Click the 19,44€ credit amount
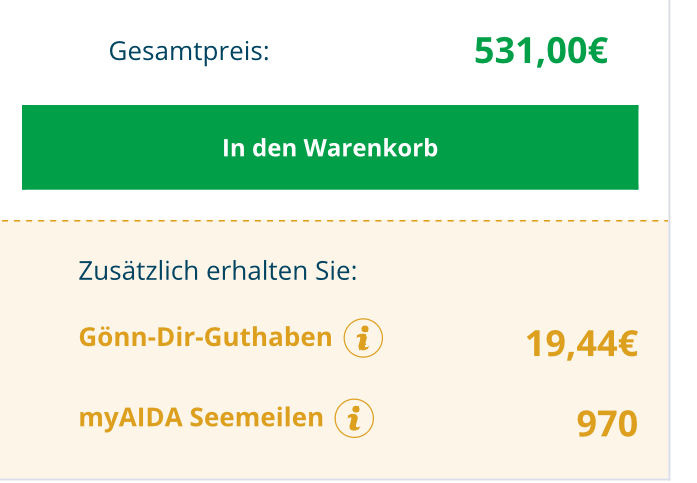This screenshot has height=483, width=697. click(581, 344)
